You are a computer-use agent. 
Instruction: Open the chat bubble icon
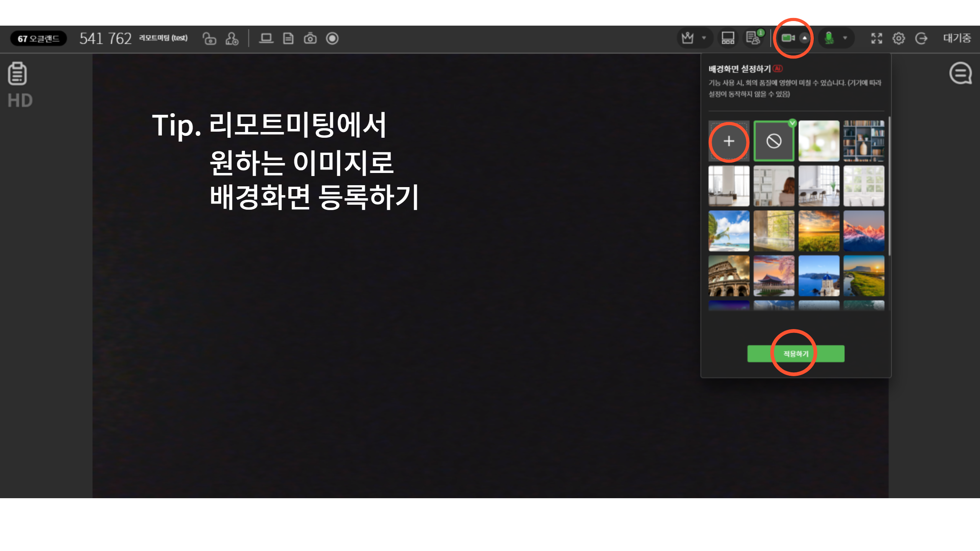(x=960, y=73)
